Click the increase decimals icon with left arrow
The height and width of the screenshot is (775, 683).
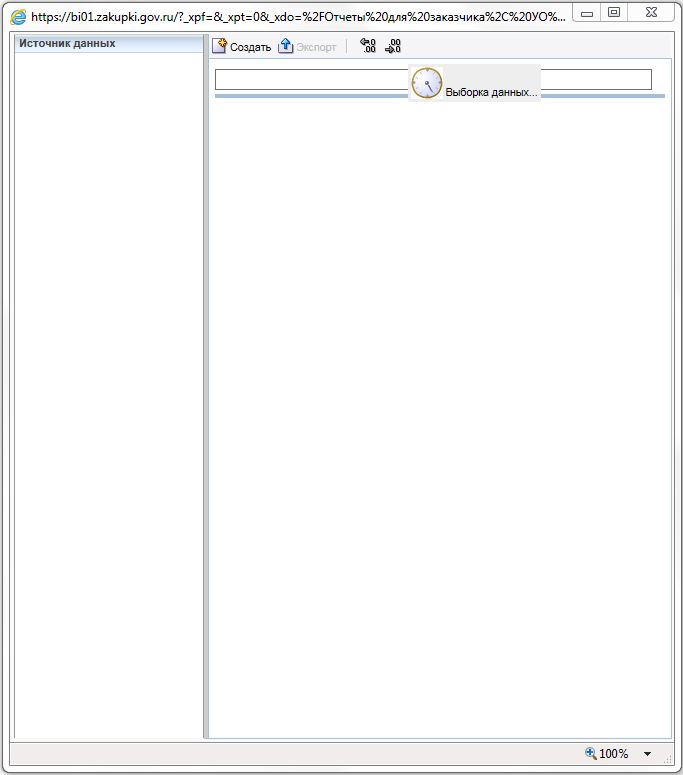click(368, 46)
